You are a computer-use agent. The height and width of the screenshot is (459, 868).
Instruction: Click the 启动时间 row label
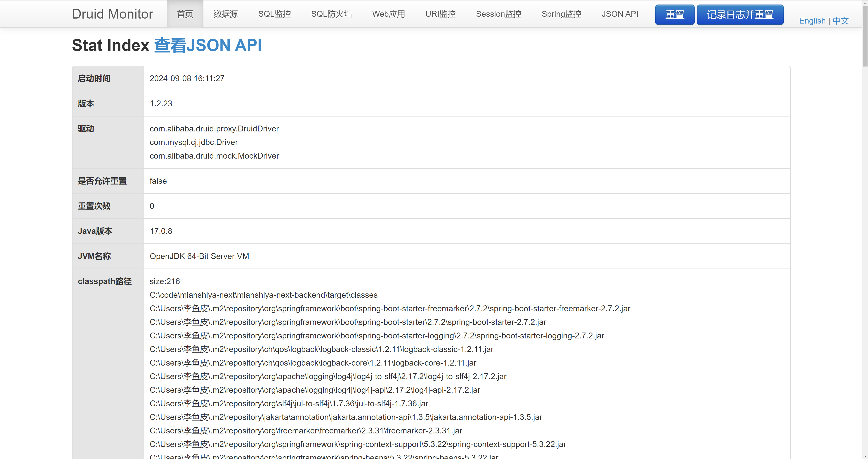[x=94, y=78]
